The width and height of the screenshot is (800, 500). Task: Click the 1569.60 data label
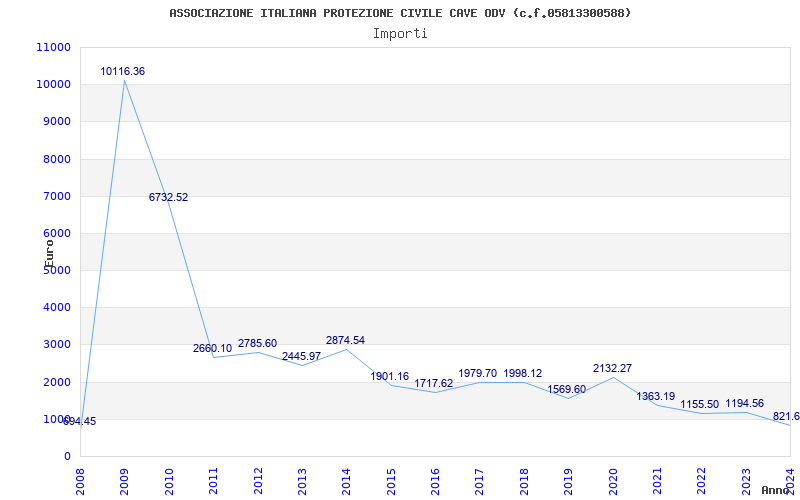click(567, 389)
